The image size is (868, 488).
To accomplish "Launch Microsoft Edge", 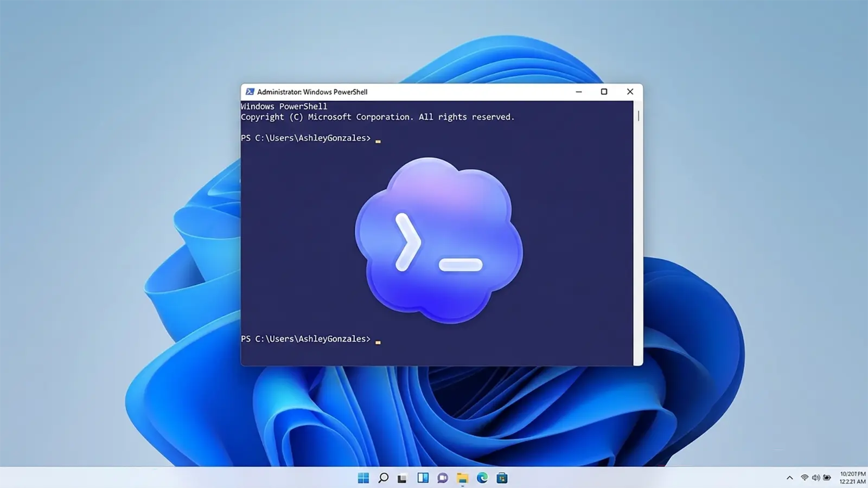I will tap(481, 478).
